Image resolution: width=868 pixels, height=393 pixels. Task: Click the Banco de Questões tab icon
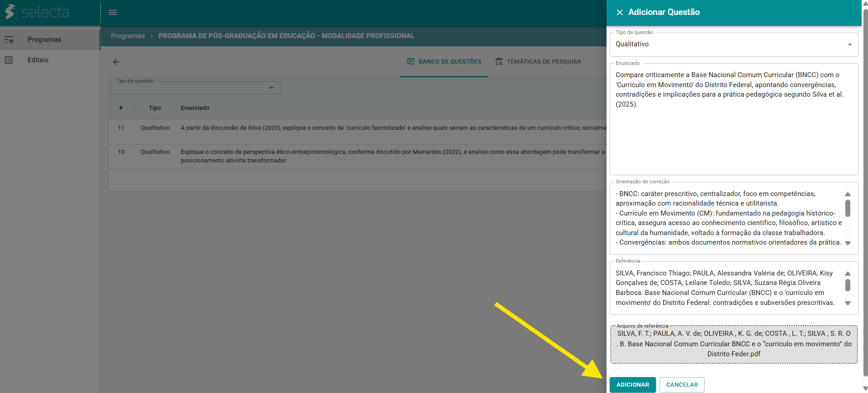(411, 62)
